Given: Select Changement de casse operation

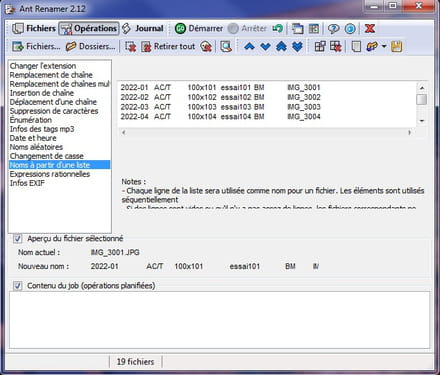Looking at the screenshot, I should point(47,156).
